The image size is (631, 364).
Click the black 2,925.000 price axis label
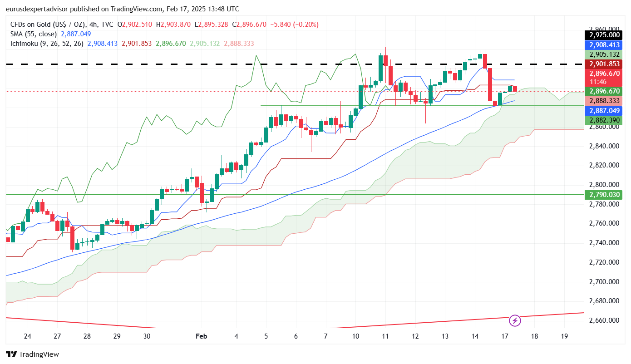click(604, 35)
